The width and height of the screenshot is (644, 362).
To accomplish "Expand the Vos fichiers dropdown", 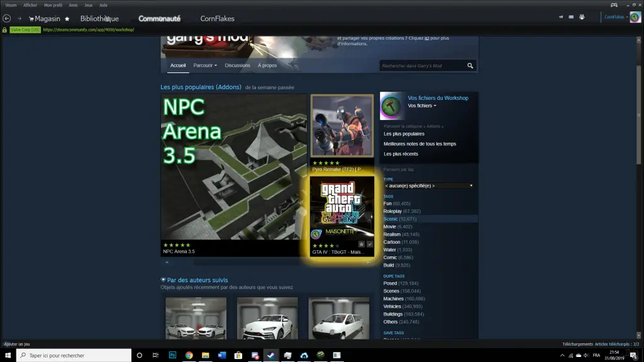I will click(422, 106).
